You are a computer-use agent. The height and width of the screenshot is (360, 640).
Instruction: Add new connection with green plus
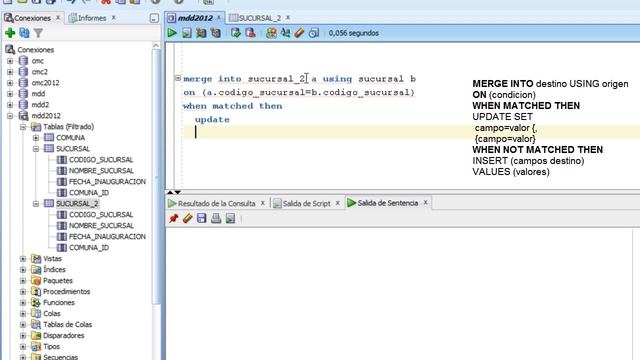[10, 33]
